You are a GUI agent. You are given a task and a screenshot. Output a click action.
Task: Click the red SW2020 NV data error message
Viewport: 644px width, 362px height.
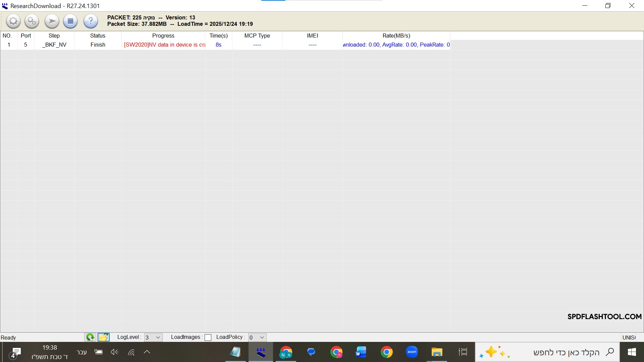point(164,45)
